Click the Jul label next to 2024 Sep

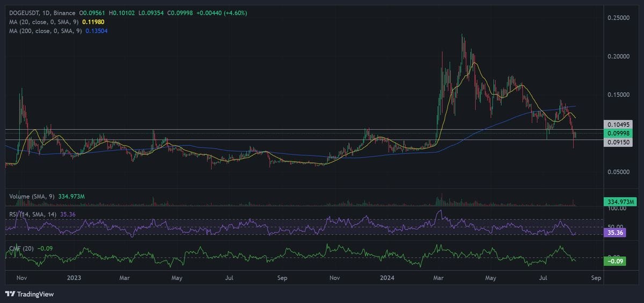coord(544,278)
